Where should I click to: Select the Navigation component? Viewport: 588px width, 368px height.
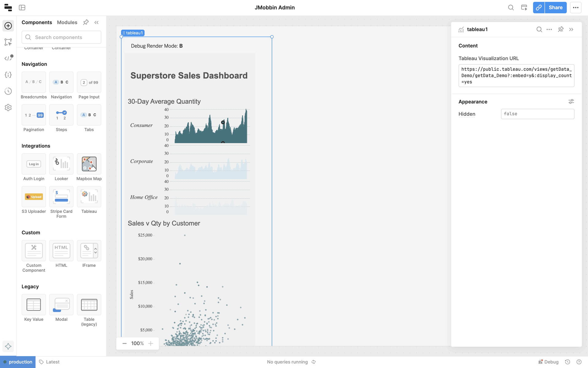click(x=61, y=85)
